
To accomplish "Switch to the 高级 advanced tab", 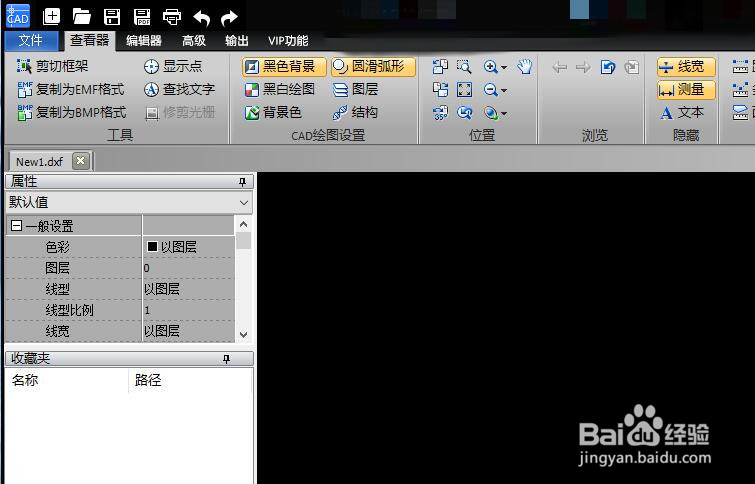I will (194, 41).
